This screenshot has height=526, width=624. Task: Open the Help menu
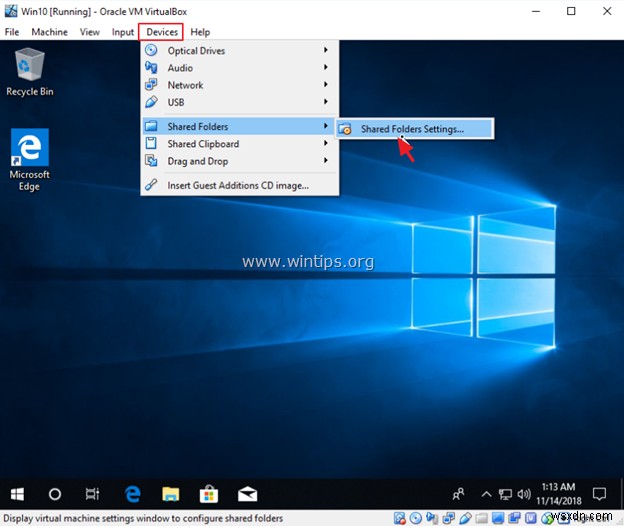(x=200, y=32)
